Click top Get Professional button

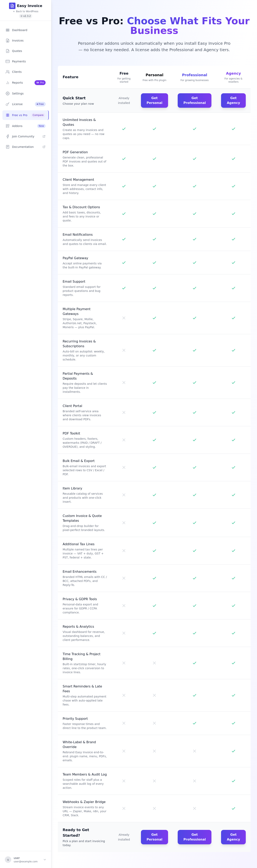(x=195, y=101)
